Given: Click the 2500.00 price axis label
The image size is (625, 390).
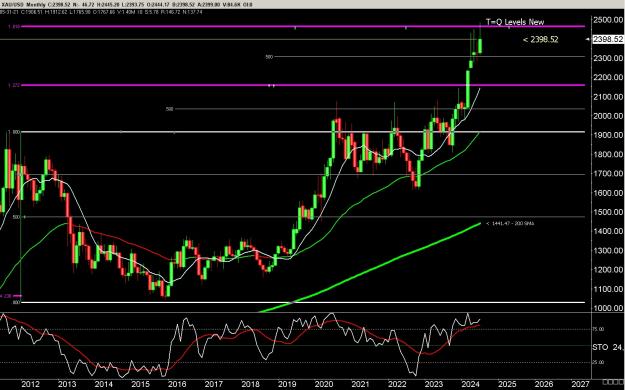Looking at the screenshot, I should point(608,20).
